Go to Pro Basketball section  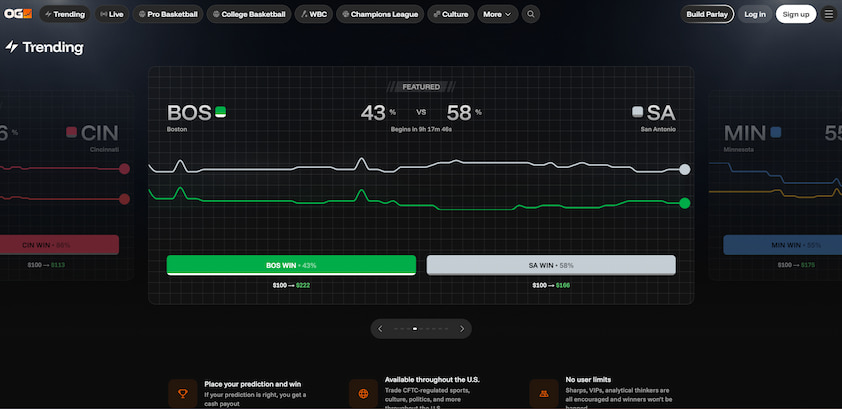click(168, 14)
